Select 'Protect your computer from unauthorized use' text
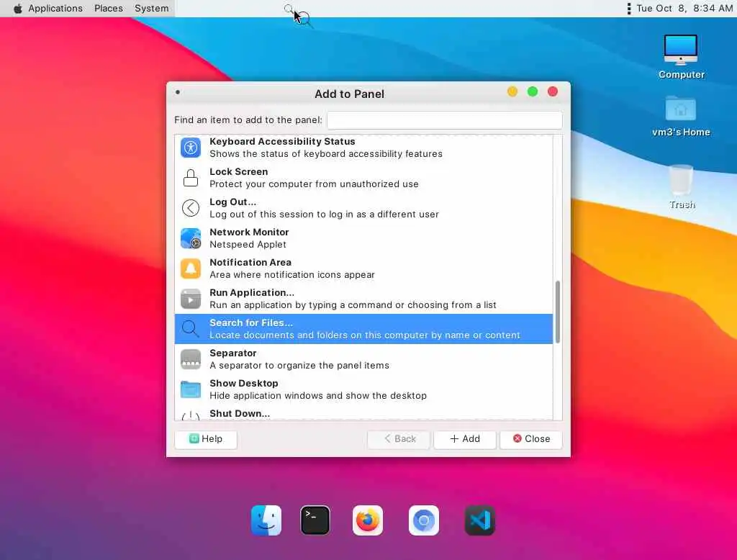 [x=314, y=184]
